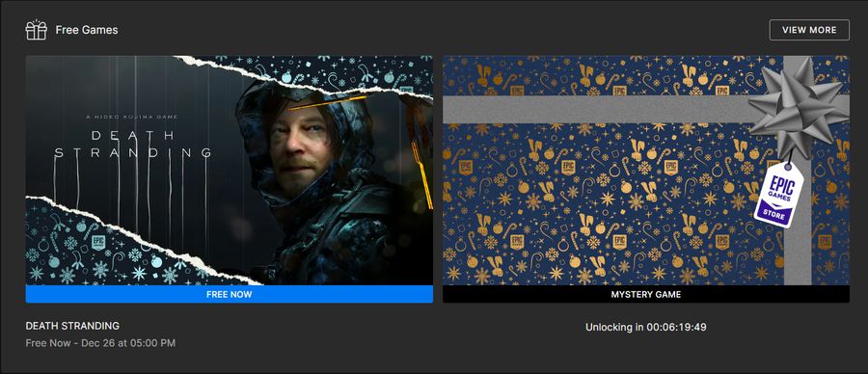Click the blue Free Now banner
Viewport: 868px width, 374px height.
pos(230,294)
